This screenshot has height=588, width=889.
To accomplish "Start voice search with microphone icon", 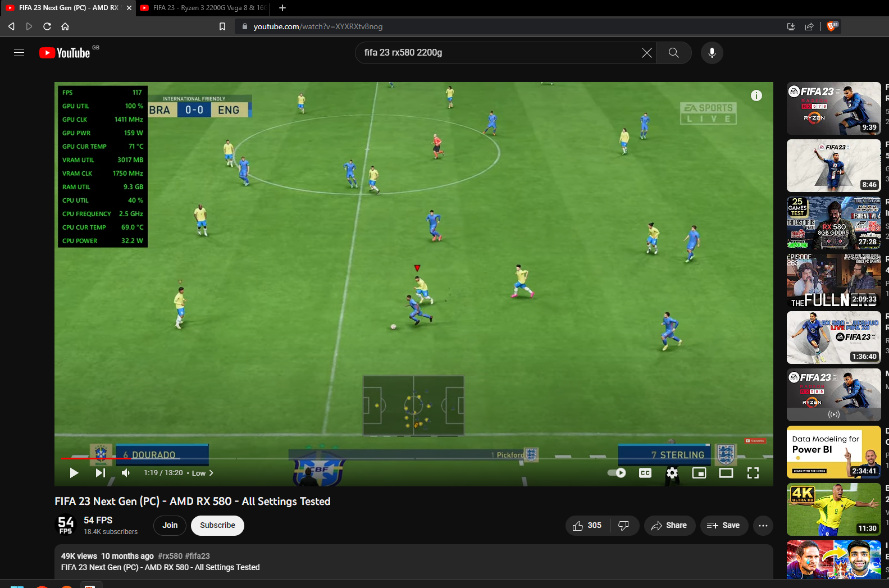I will point(712,52).
